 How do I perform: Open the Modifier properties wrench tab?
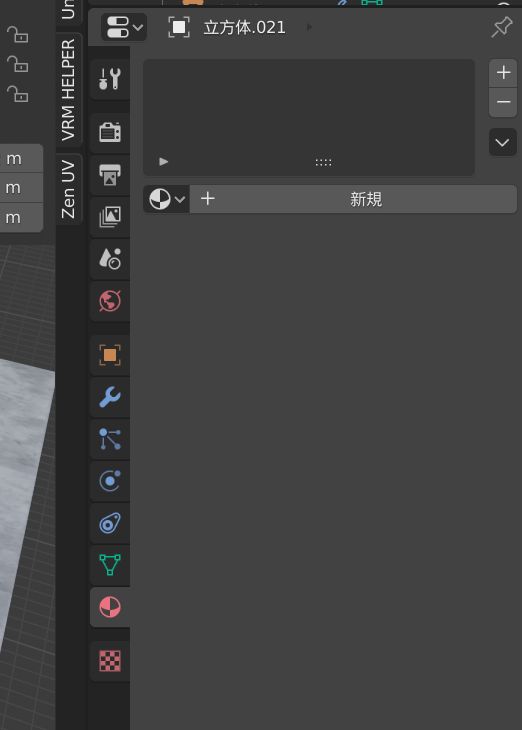(x=110, y=397)
